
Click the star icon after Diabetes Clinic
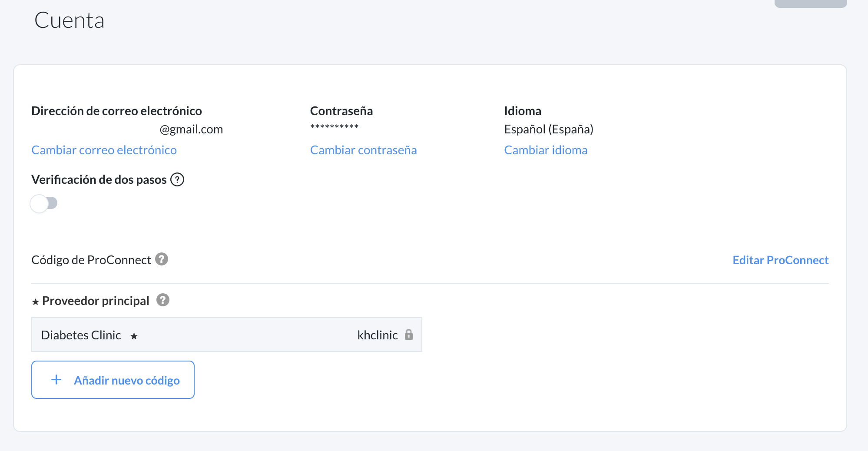[x=134, y=336]
